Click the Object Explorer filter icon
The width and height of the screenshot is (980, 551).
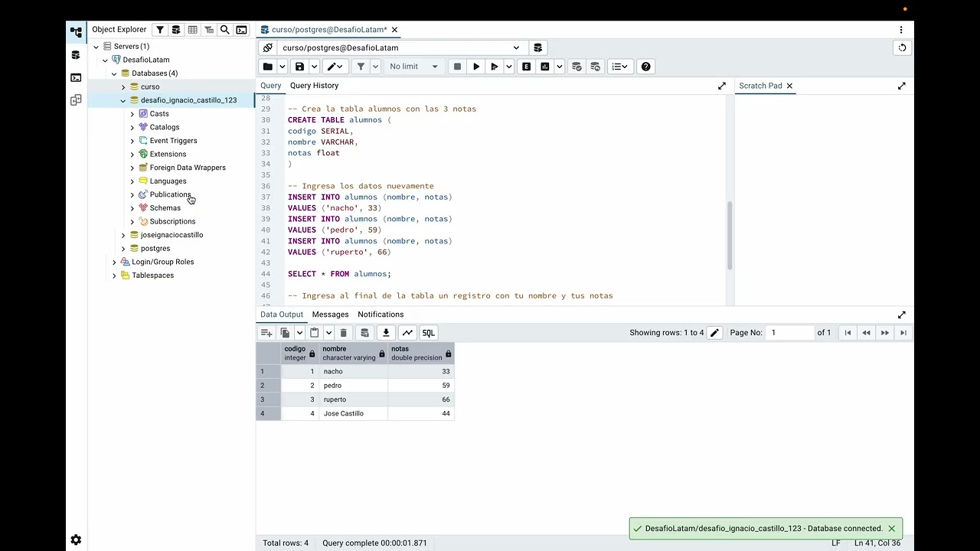[x=160, y=30]
